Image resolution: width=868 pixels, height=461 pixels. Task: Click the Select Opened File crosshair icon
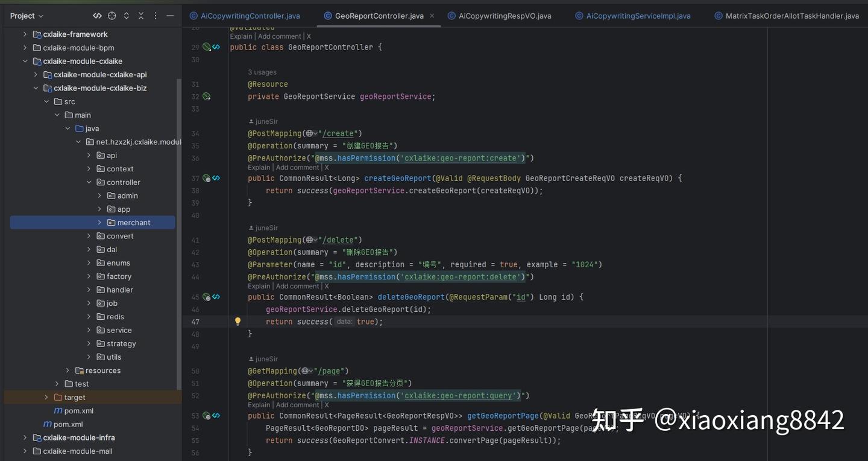tap(112, 16)
